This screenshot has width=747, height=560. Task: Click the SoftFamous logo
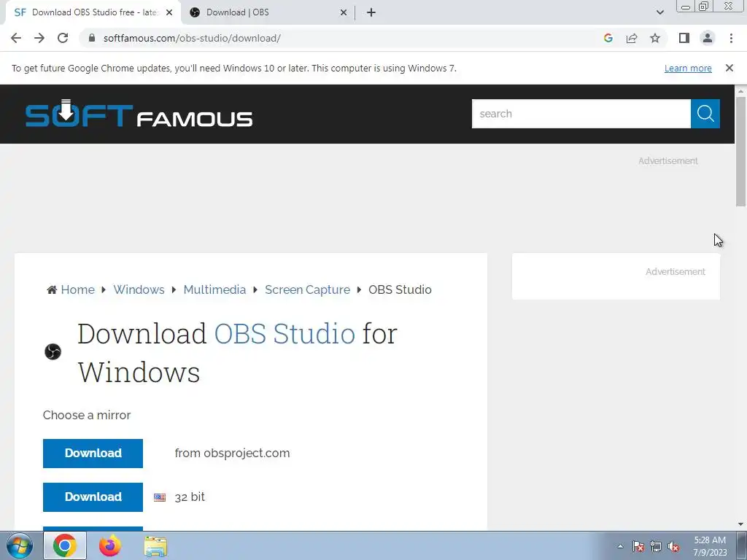click(139, 113)
